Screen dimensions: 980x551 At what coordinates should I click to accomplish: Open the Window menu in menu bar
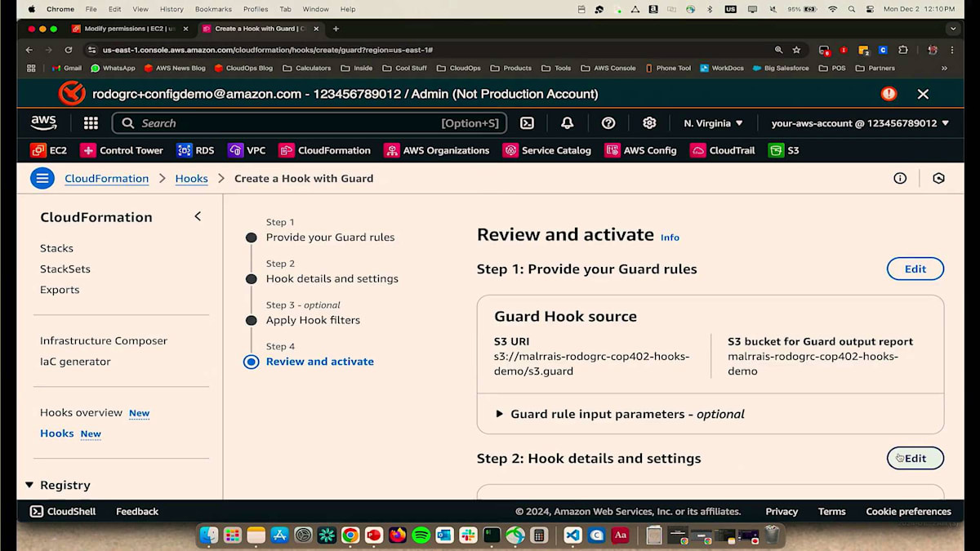316,9
